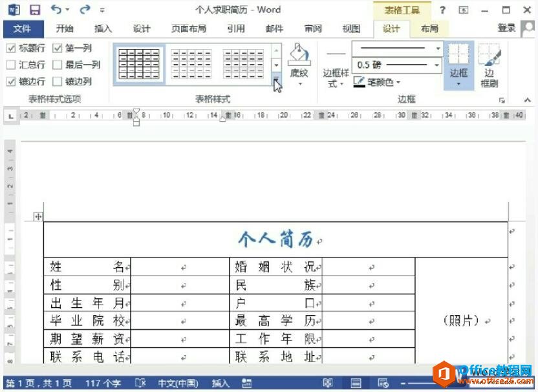The height and width of the screenshot is (392, 538).
Task: Click the table move handle icon
Action: (38, 217)
